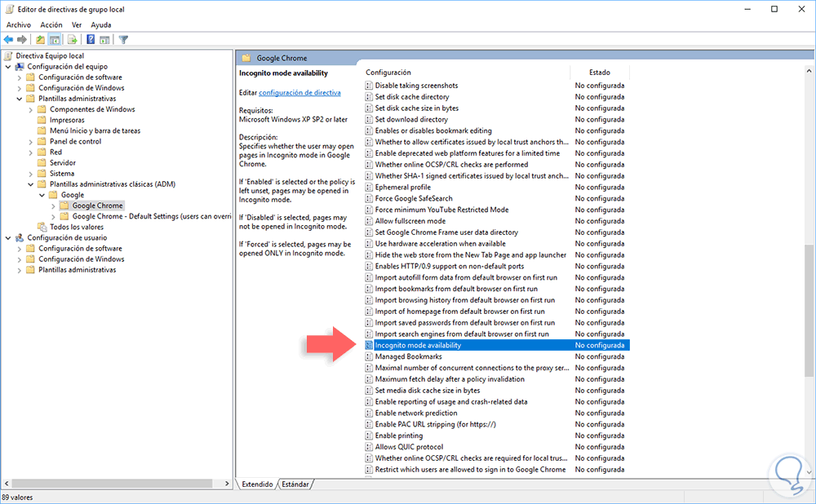Toggle the show/hide action pane icon

tap(104, 39)
